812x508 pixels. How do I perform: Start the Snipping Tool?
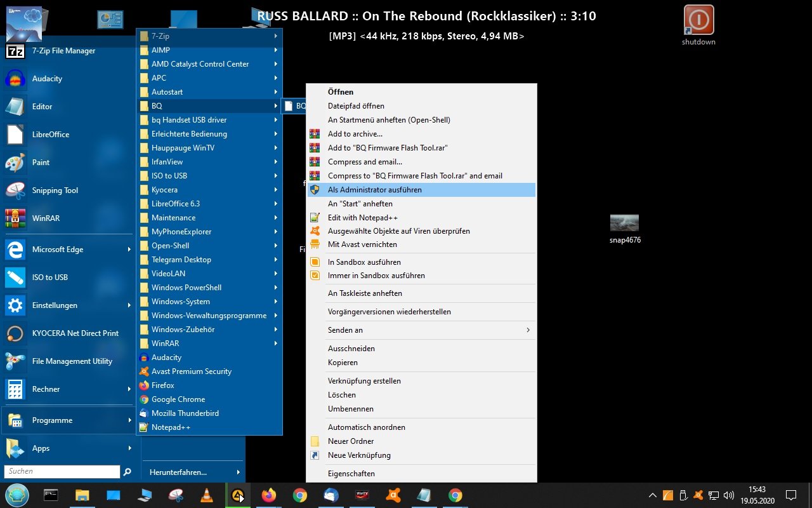(x=68, y=190)
